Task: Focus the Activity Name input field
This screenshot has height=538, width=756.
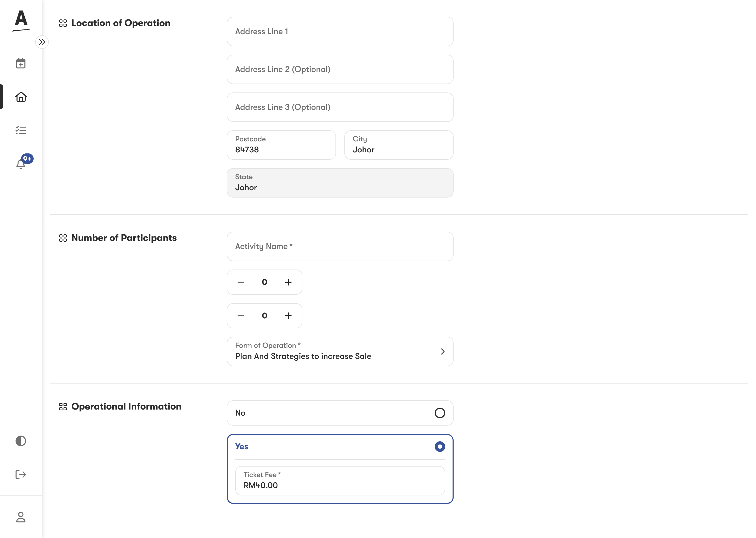Action: pyautogui.click(x=340, y=246)
